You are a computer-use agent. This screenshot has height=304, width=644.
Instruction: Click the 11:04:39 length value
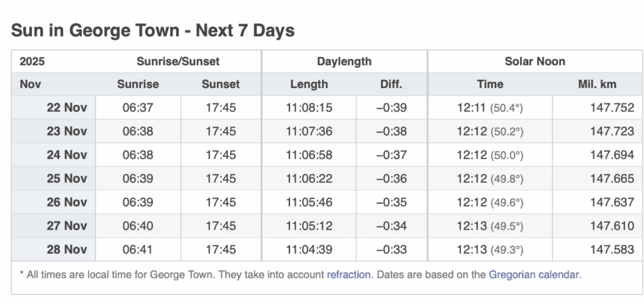pos(308,250)
